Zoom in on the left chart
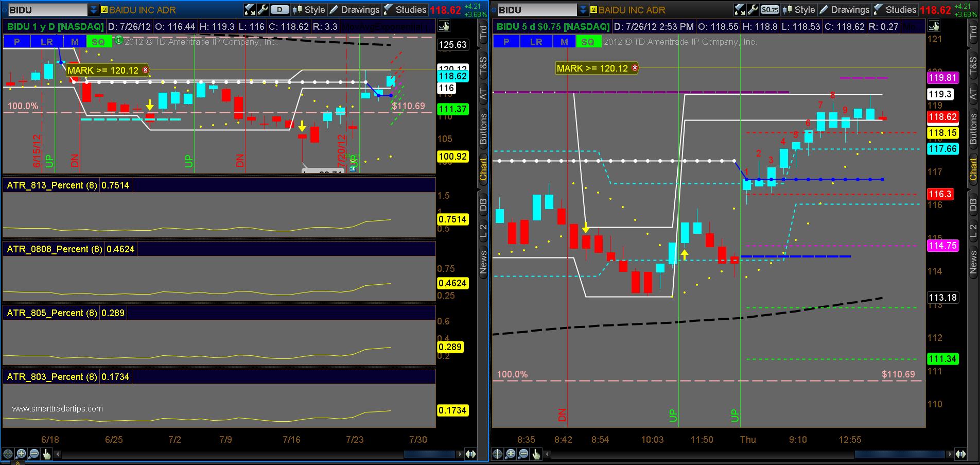 point(21,454)
